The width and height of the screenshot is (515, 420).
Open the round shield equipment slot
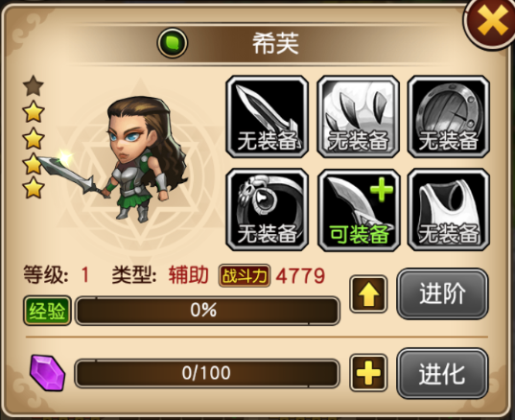pos(448,117)
